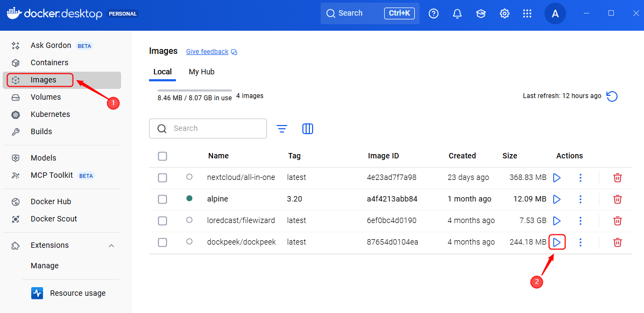Open the column settings icon

point(307,129)
